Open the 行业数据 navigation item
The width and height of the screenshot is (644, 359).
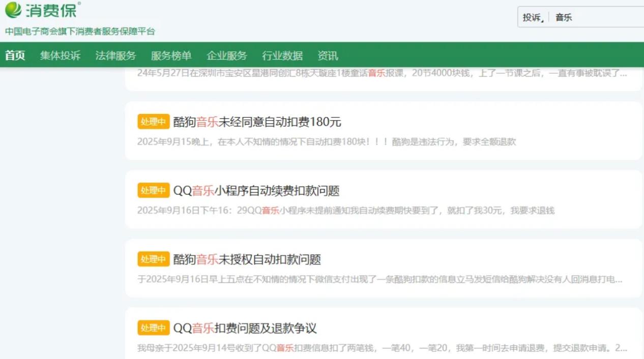tap(282, 55)
